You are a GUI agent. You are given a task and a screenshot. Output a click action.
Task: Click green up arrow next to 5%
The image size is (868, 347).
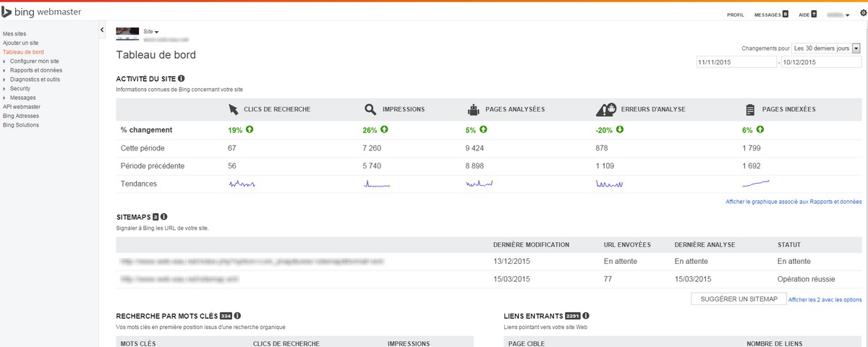point(483,130)
